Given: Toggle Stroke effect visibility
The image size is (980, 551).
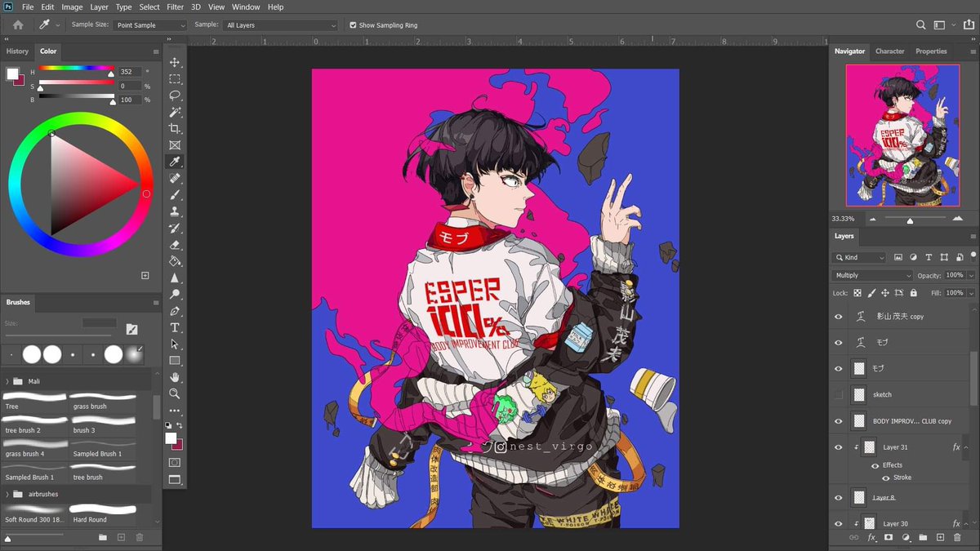Looking at the screenshot, I should pos(886,478).
